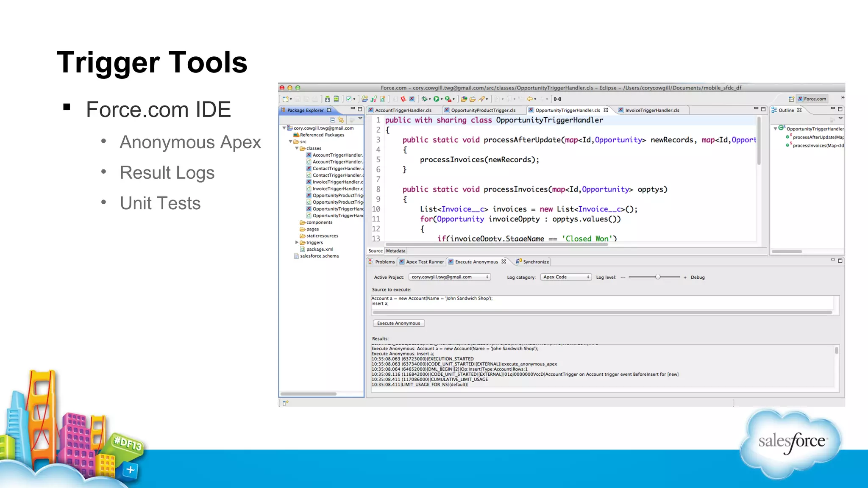Click the Log level plus sign
This screenshot has width=868, height=488.
(x=685, y=277)
